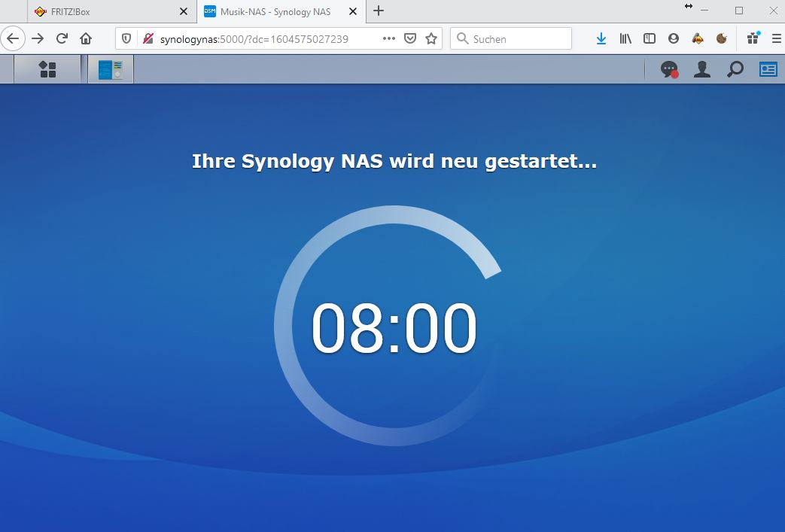This screenshot has width=785, height=532.
Task: Save page to Pocket
Action: (x=410, y=38)
